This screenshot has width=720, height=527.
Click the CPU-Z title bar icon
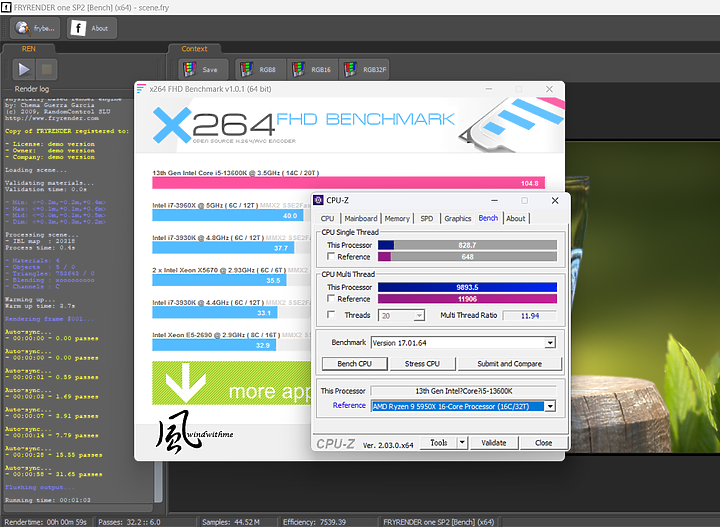point(318,200)
